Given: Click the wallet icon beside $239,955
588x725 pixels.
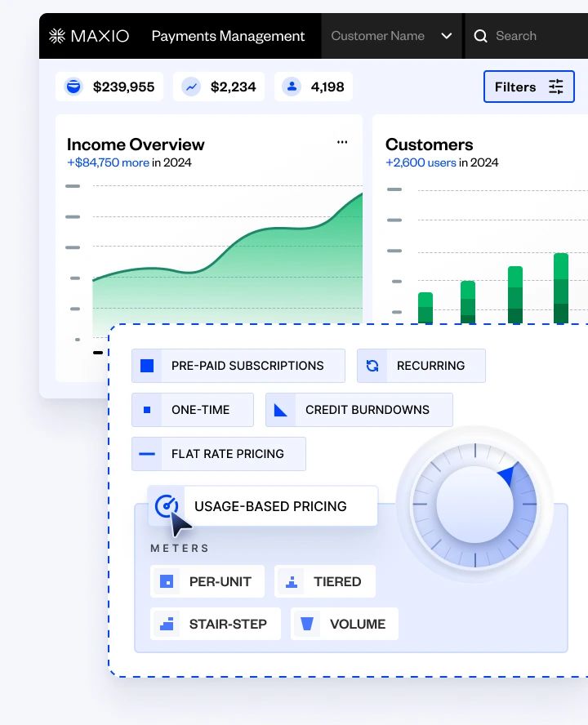Looking at the screenshot, I should (73, 87).
